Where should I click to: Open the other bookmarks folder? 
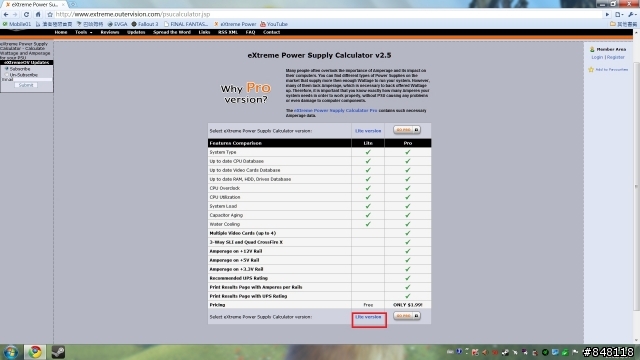[x=623, y=24]
